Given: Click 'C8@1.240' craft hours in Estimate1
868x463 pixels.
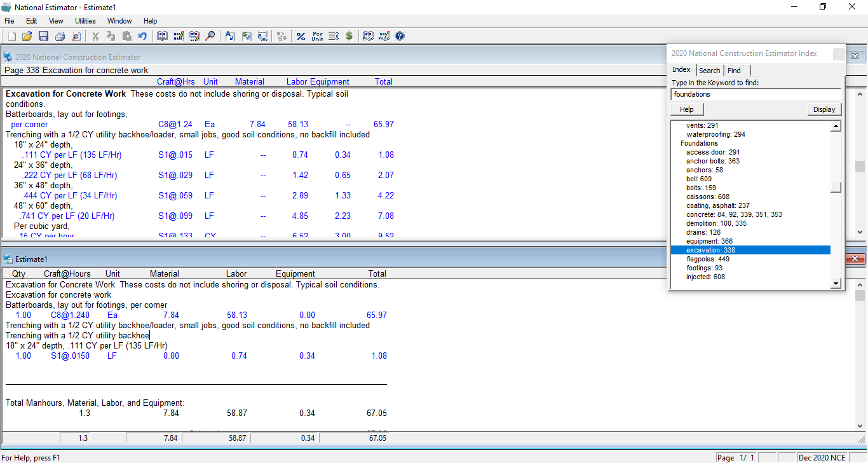Looking at the screenshot, I should coord(70,315).
